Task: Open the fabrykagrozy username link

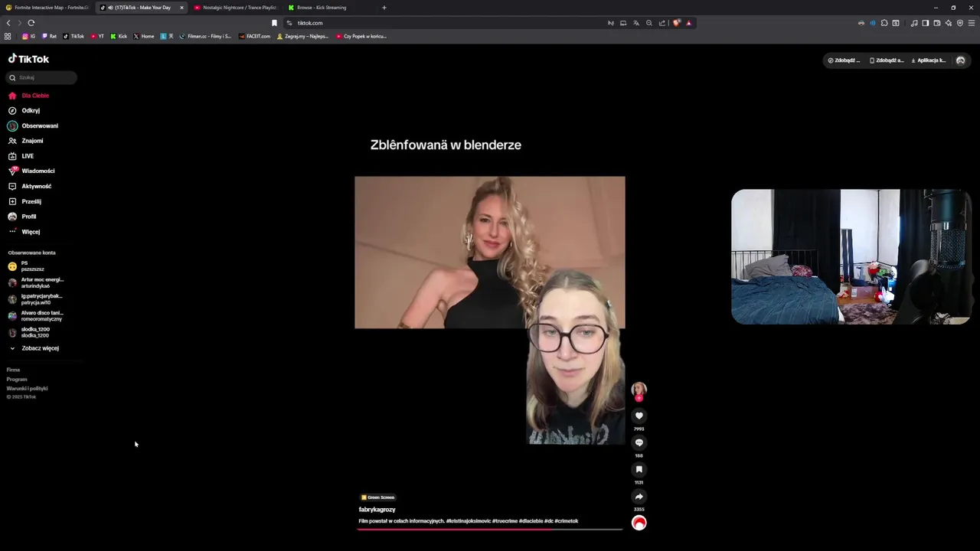Action: 377,509
